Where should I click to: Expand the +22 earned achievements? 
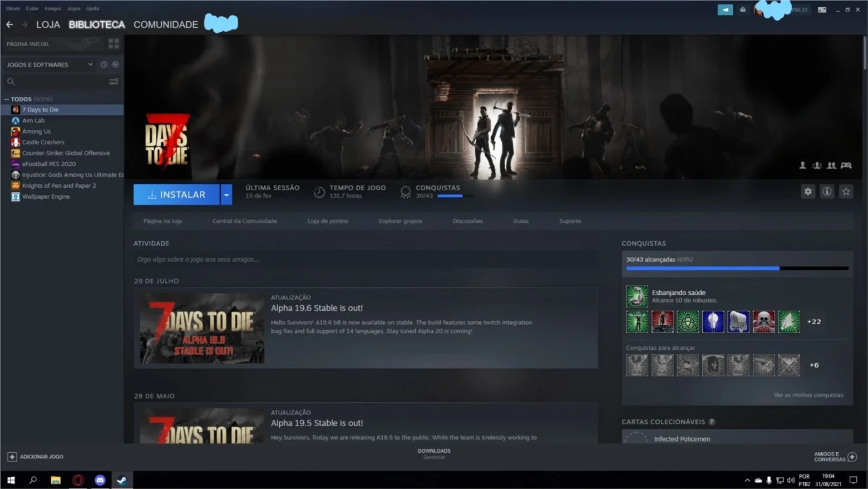click(x=814, y=321)
